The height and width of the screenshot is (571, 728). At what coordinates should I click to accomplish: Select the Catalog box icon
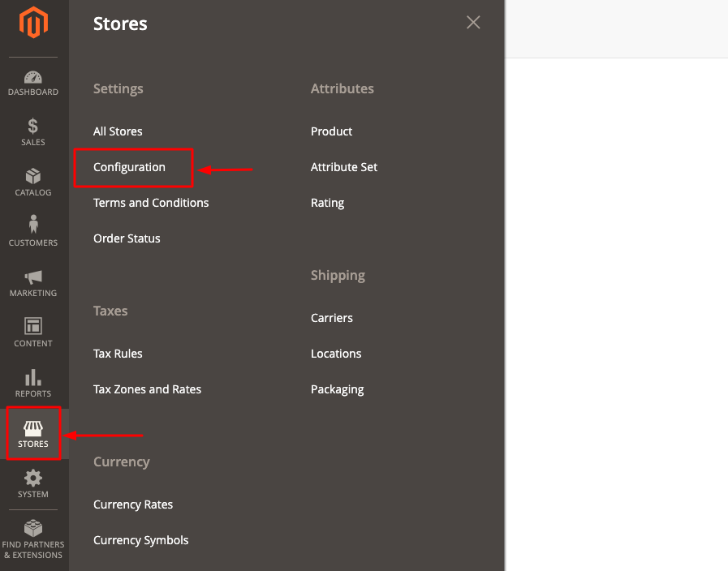tap(33, 176)
